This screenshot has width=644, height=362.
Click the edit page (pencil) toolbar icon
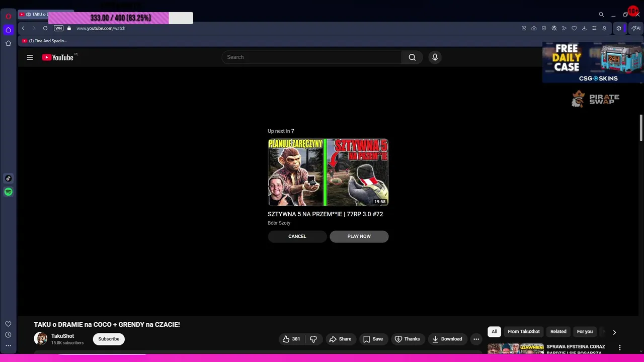pos(524,28)
